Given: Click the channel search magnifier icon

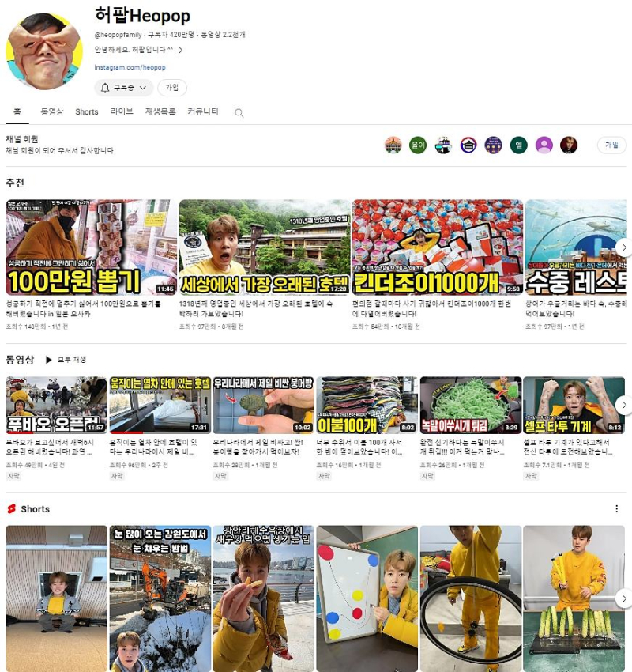Looking at the screenshot, I should (x=239, y=113).
